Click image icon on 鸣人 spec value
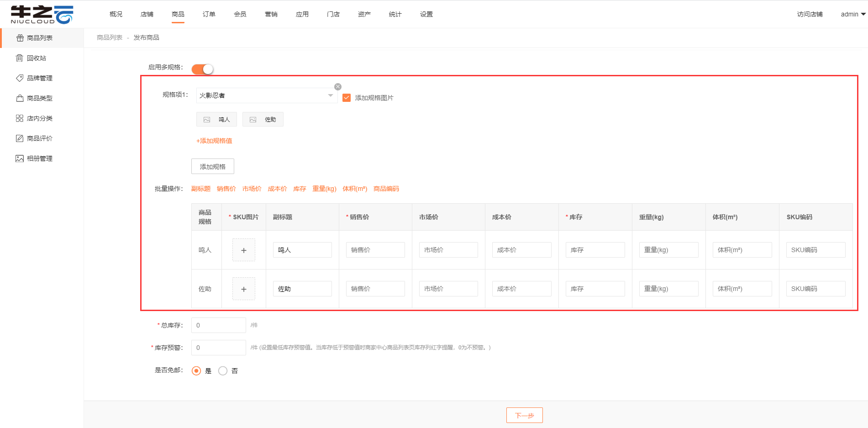868x428 pixels. point(207,120)
